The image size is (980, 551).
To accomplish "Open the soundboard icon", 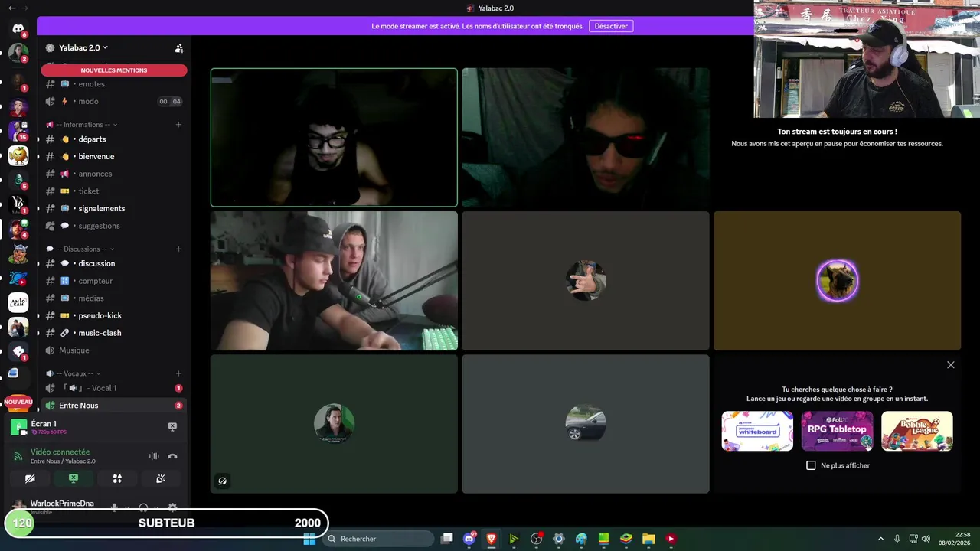I will point(161,478).
